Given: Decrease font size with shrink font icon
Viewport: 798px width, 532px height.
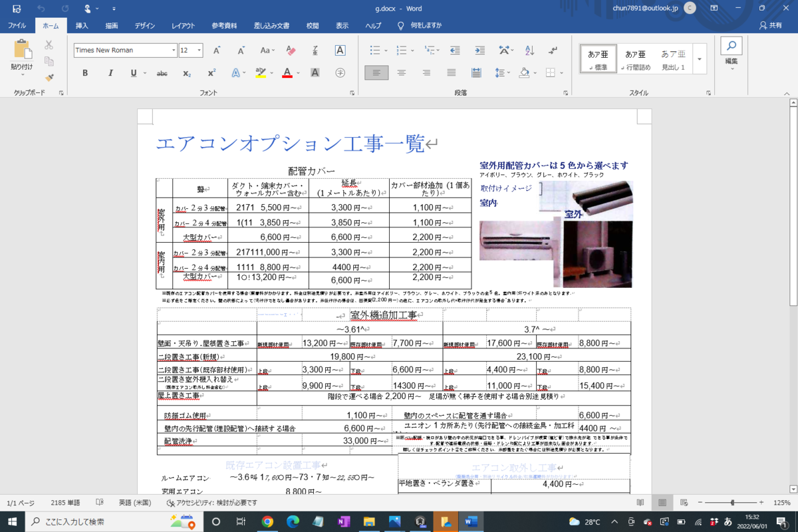Looking at the screenshot, I should point(240,51).
